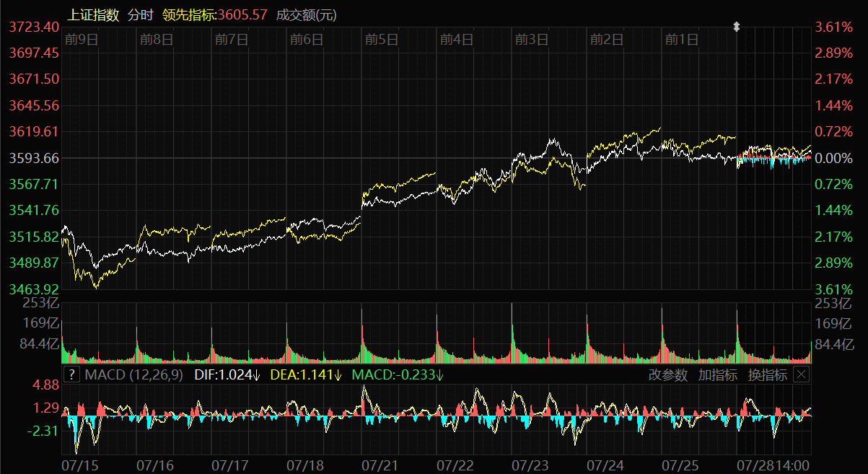The image size is (868, 474).
Task: Click the 上证指数 index title
Action: click(93, 15)
